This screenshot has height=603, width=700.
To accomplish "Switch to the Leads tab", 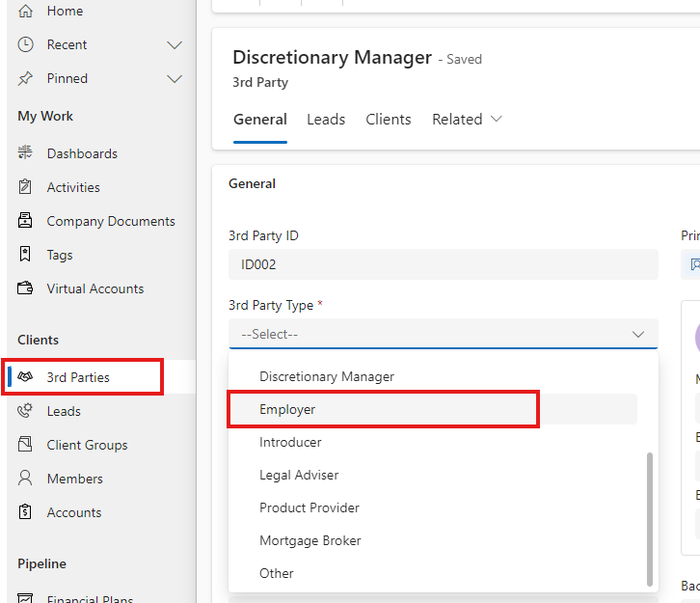I will pyautogui.click(x=326, y=120).
